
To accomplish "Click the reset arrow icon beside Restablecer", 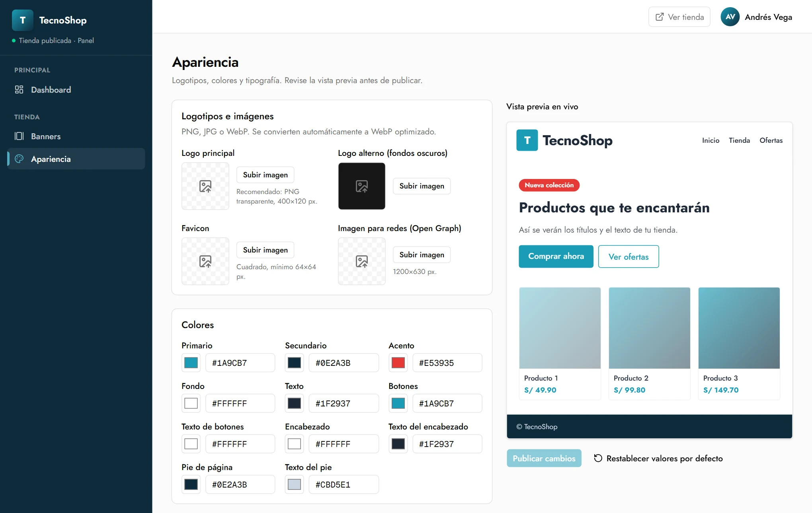I will [x=598, y=458].
